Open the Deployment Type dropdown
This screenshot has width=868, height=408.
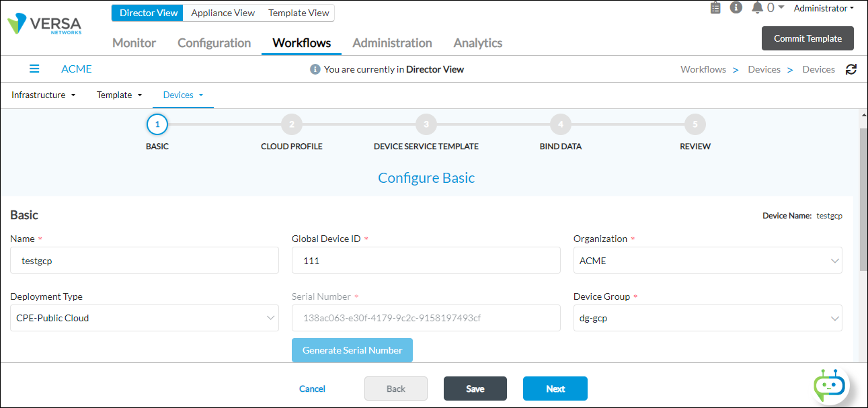click(x=144, y=318)
